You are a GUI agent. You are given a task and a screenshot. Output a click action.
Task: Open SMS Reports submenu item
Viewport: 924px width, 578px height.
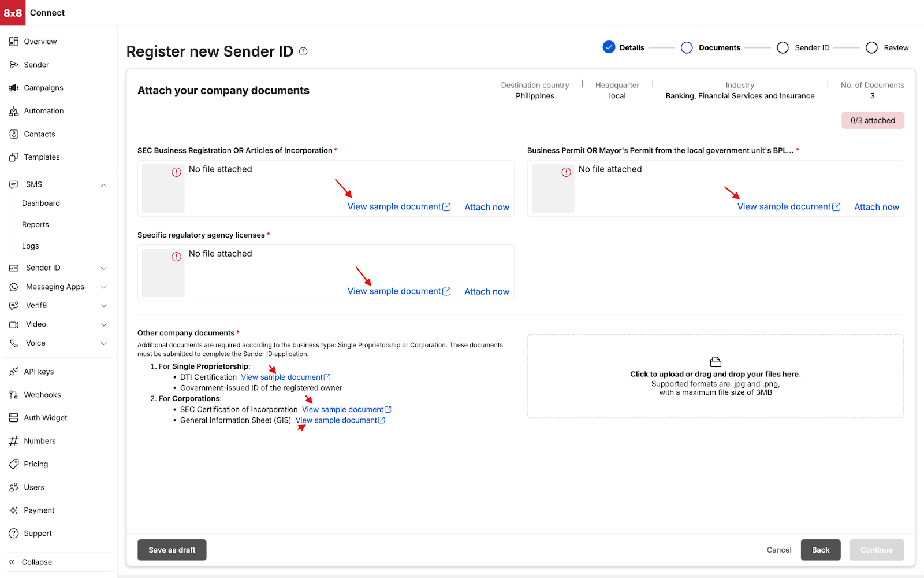point(35,225)
